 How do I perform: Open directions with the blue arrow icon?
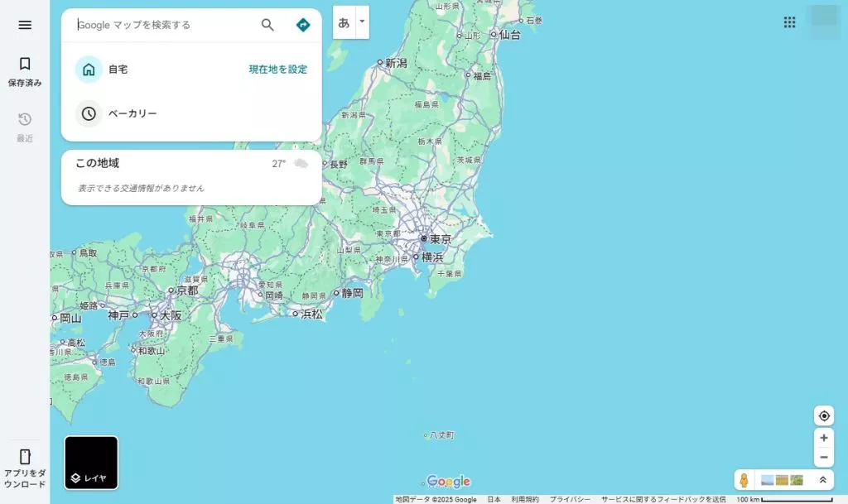pos(303,25)
